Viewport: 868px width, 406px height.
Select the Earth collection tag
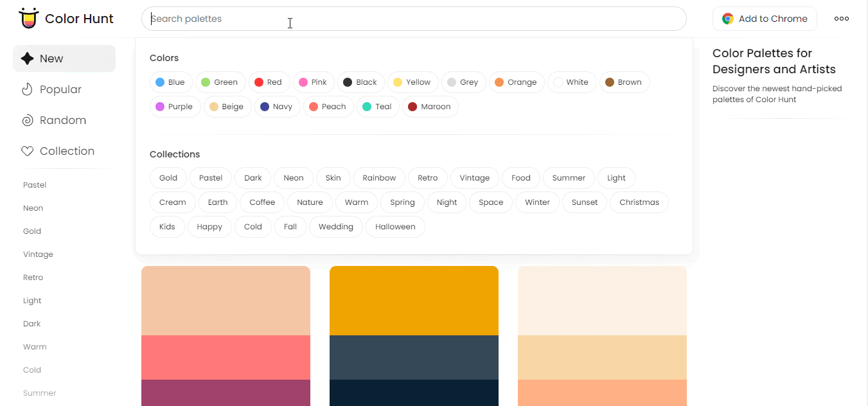coord(218,202)
